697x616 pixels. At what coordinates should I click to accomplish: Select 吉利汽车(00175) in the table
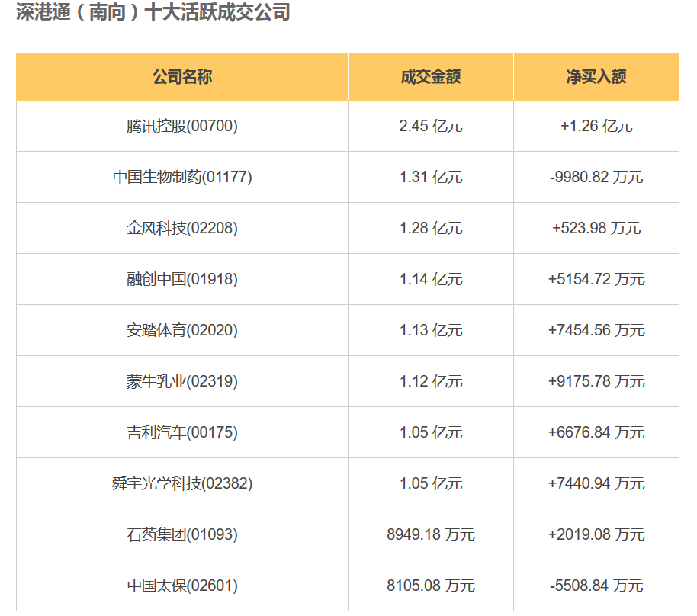point(182,433)
